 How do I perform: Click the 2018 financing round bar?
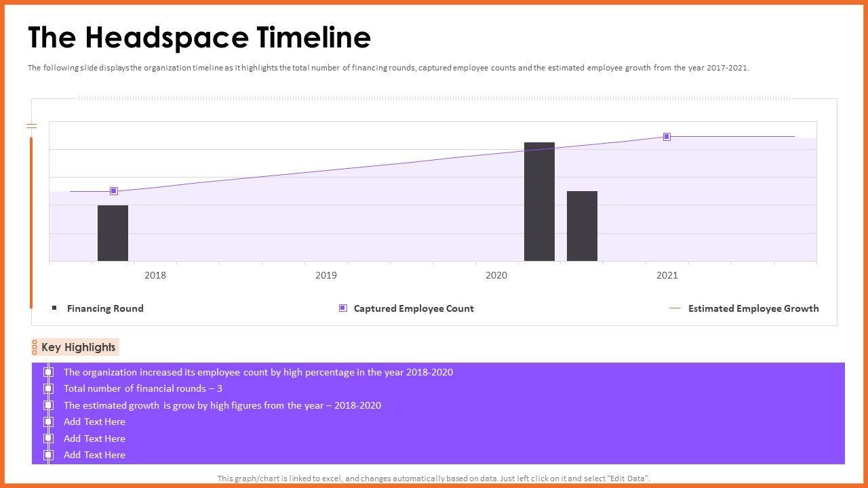(x=113, y=233)
